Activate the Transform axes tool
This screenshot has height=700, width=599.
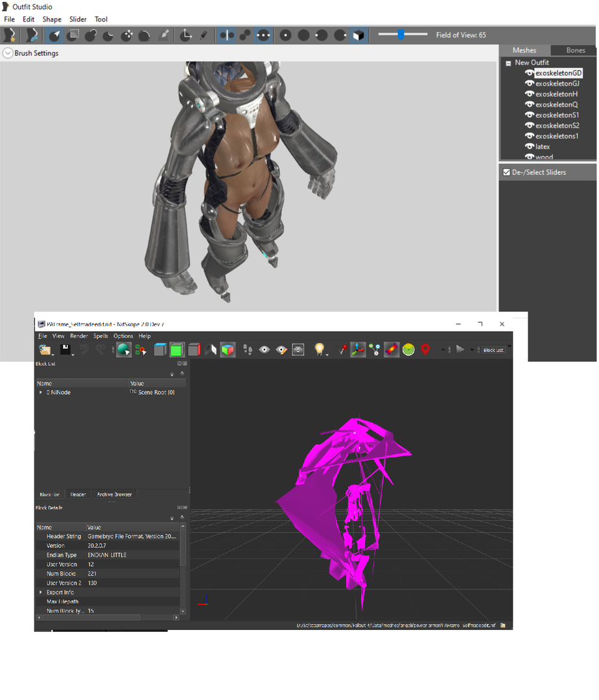185,35
